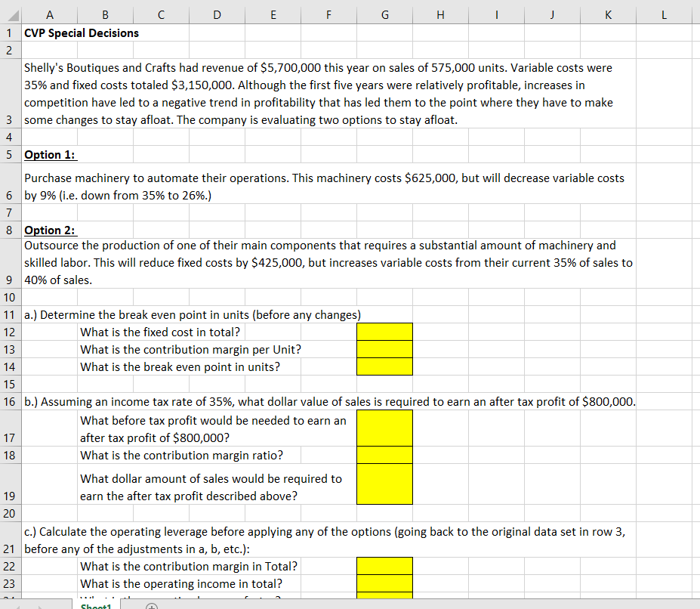This screenshot has width=700, height=609.
Task: Click the Select All corner triangle
Action: click(x=14, y=16)
